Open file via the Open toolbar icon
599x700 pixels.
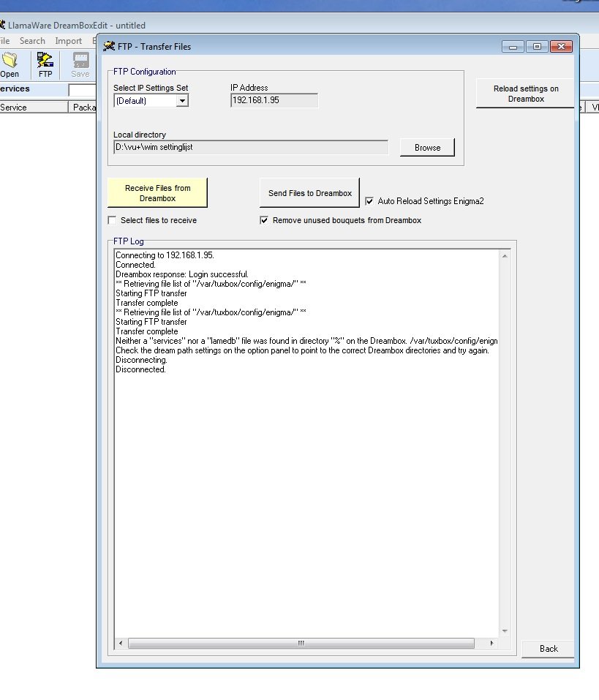(x=10, y=64)
